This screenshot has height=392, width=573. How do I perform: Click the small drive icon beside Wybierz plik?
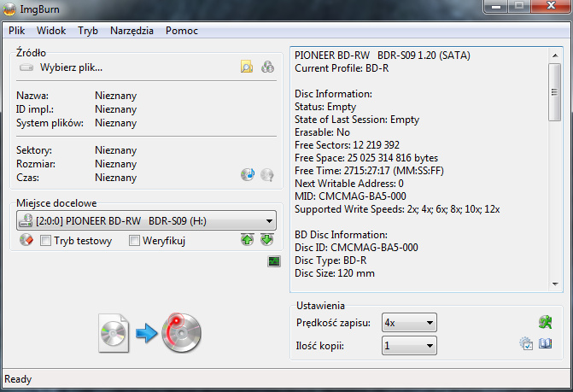tap(26, 67)
